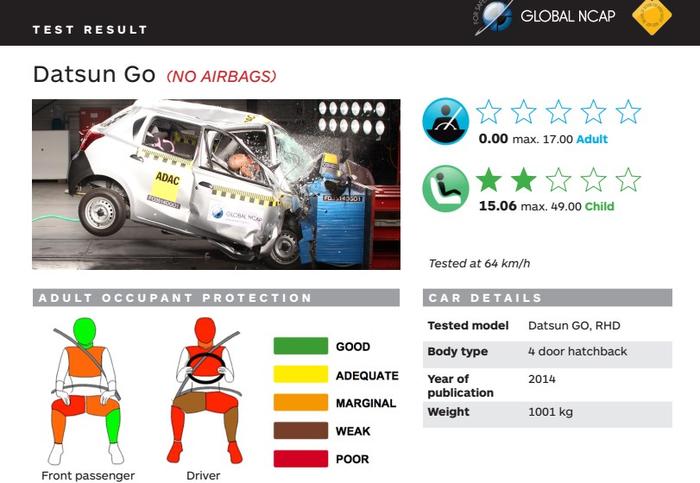Click the GLOBAL NCAP wordmark

(x=568, y=17)
